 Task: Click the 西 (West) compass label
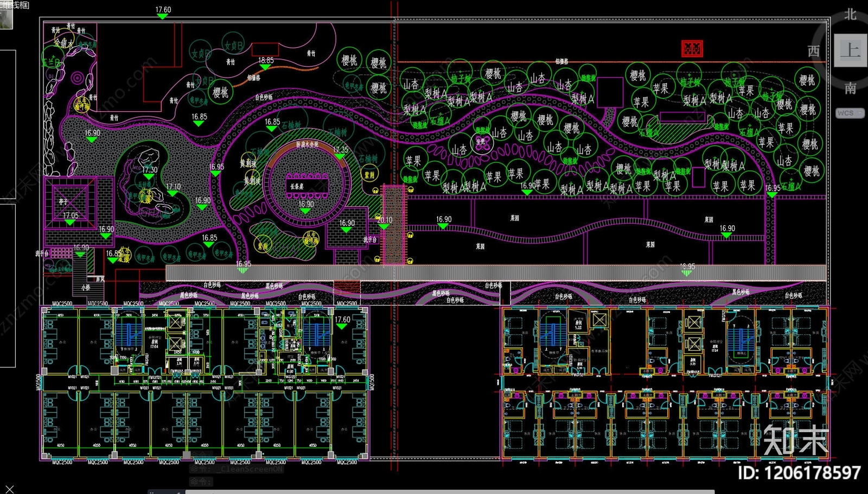(x=814, y=52)
